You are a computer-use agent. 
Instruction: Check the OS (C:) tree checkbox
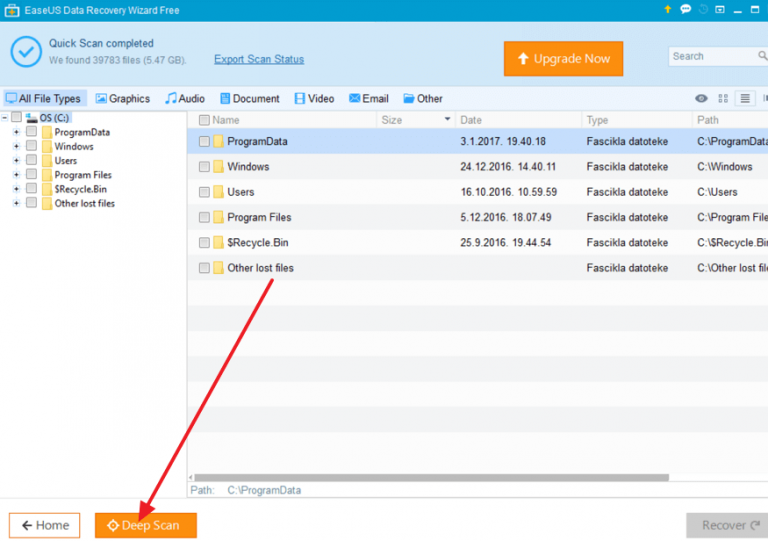(16, 117)
